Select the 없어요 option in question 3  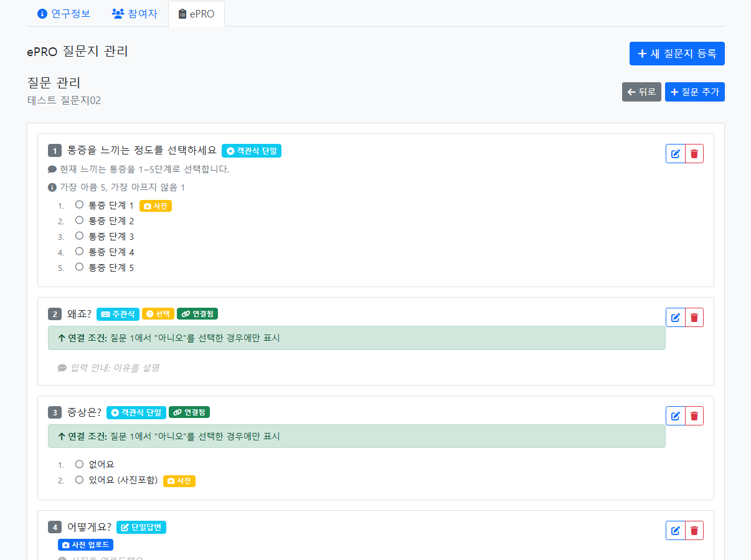click(79, 463)
